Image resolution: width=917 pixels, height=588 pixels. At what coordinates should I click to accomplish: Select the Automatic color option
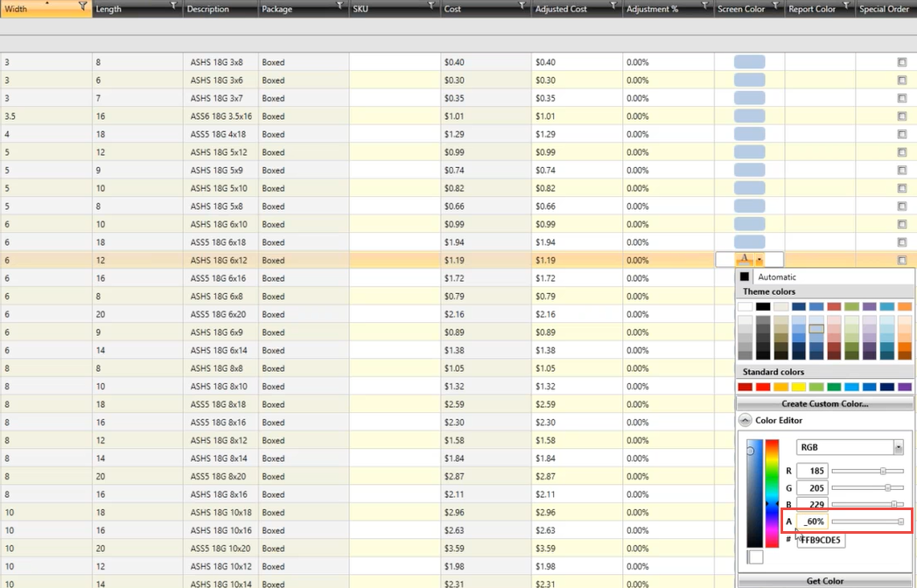[x=777, y=276]
